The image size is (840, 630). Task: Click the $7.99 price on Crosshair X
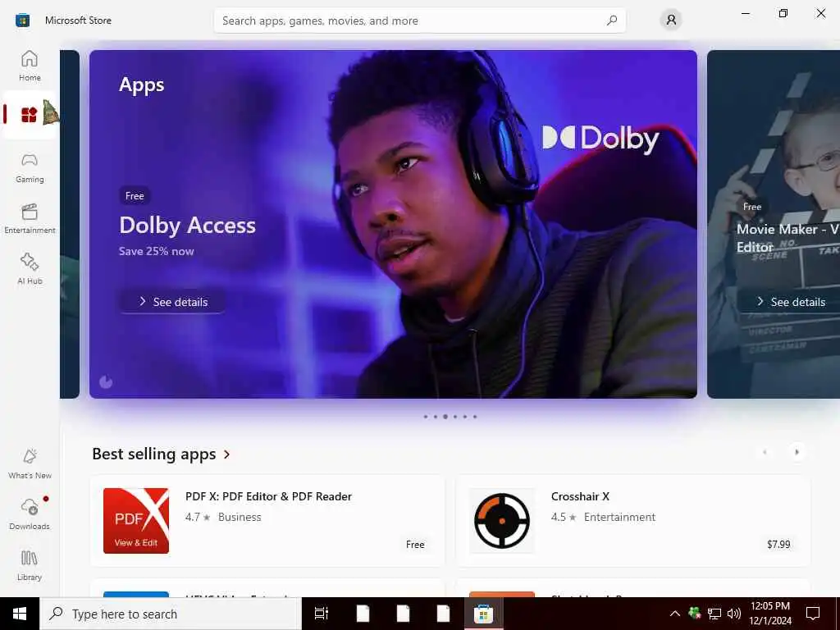778,545
